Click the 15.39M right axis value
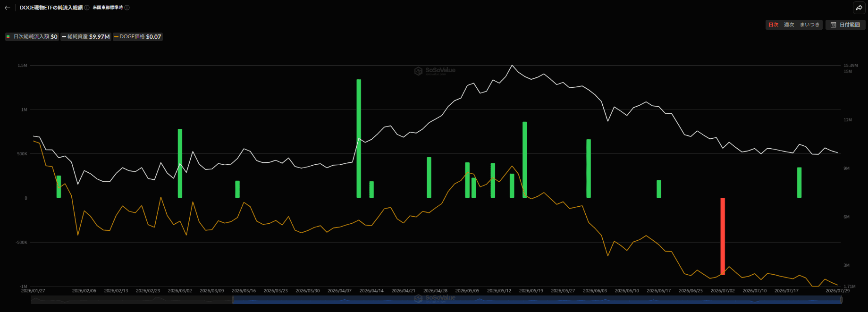Viewport: 868px width, 312px height. (x=851, y=66)
